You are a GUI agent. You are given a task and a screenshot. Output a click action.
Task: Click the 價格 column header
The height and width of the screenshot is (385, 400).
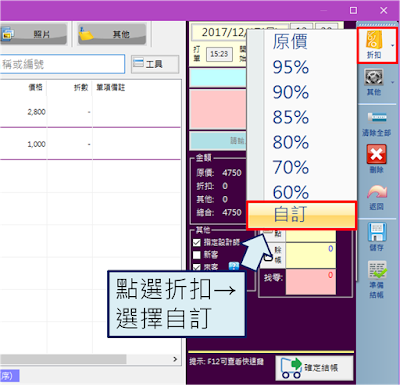point(35,87)
